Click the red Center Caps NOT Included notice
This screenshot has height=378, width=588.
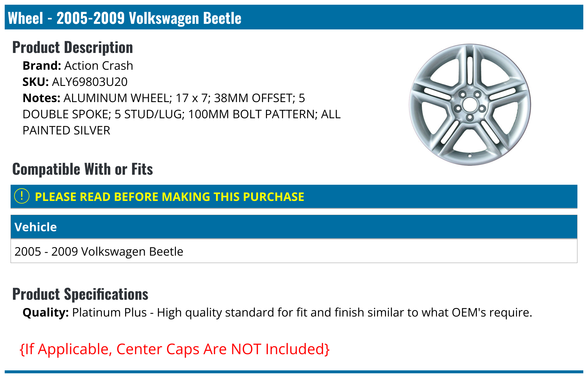click(x=175, y=349)
